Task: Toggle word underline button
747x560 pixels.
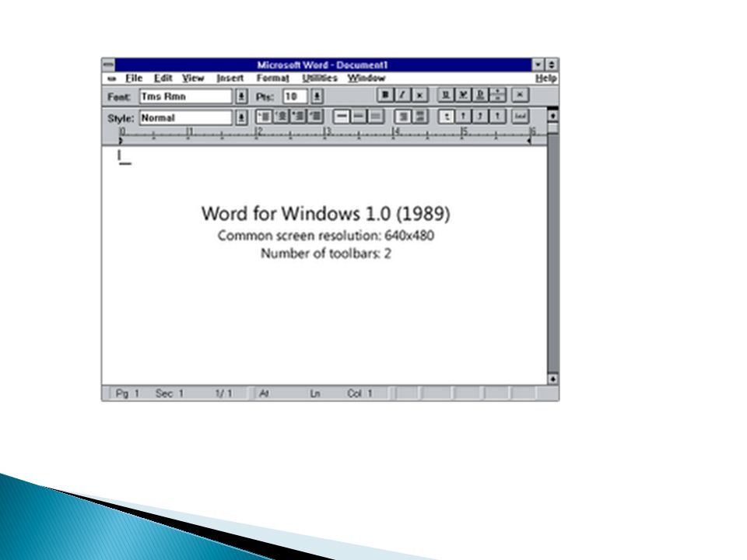Action: coord(462,95)
